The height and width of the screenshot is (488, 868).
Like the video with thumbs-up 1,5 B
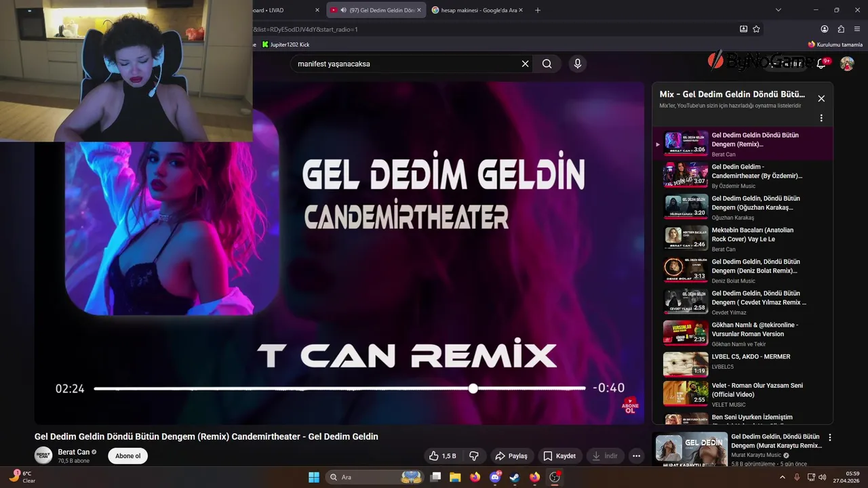pos(442,456)
